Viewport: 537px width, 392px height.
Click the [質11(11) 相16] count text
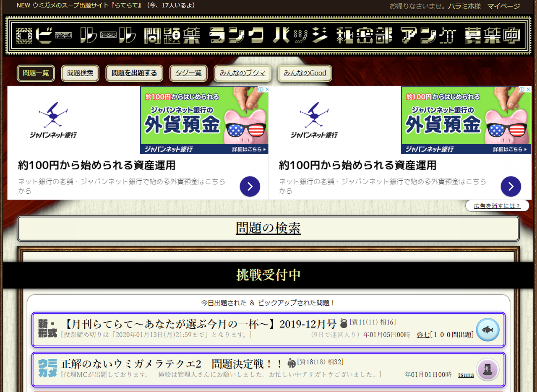(373, 322)
